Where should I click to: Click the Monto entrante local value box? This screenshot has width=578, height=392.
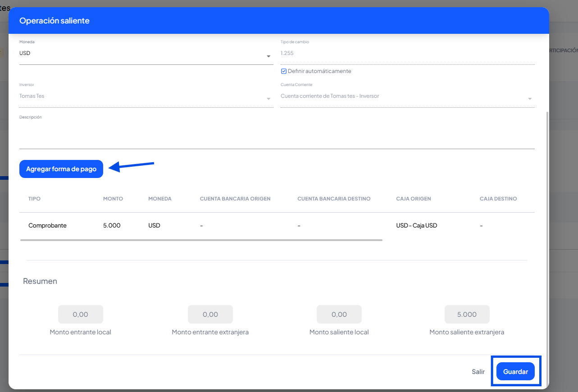coord(80,315)
